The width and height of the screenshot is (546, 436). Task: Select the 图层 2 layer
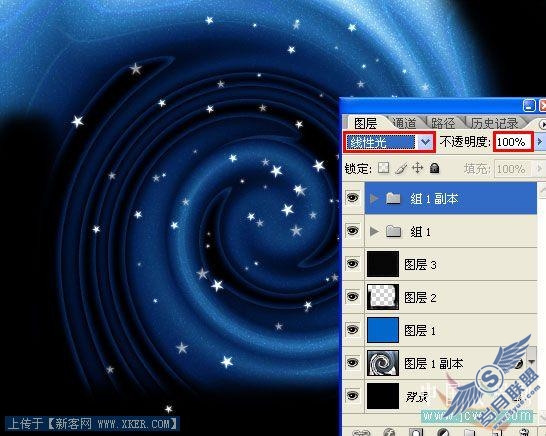[x=451, y=297]
